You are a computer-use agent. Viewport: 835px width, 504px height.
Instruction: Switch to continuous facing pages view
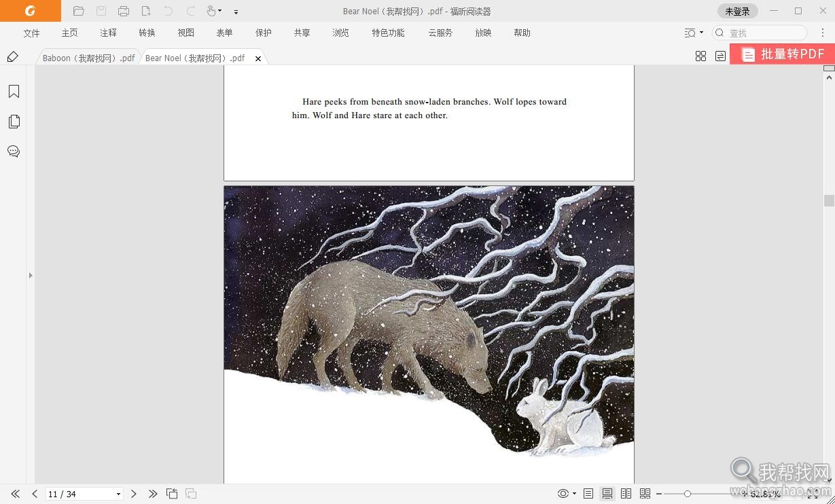[x=645, y=494]
